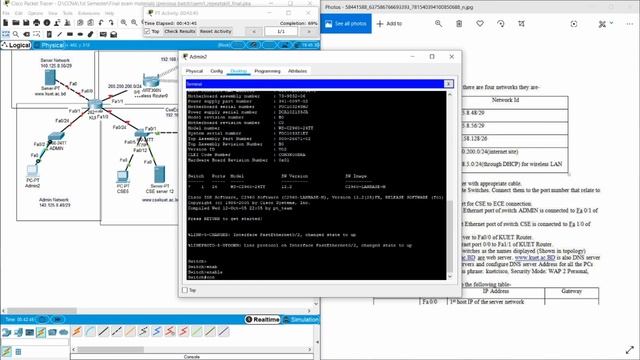Click previous page arrow in PT Activity
The image size is (640, 360).
[x=254, y=31]
